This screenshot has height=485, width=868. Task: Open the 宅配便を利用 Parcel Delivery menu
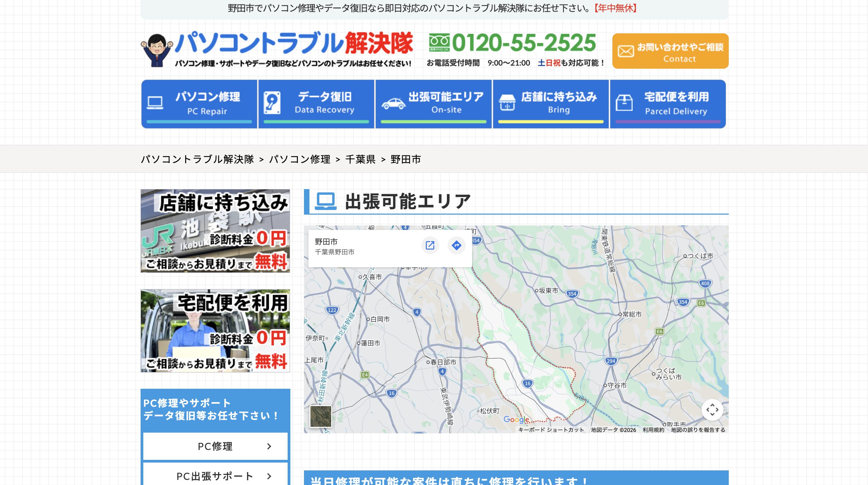[x=668, y=104]
